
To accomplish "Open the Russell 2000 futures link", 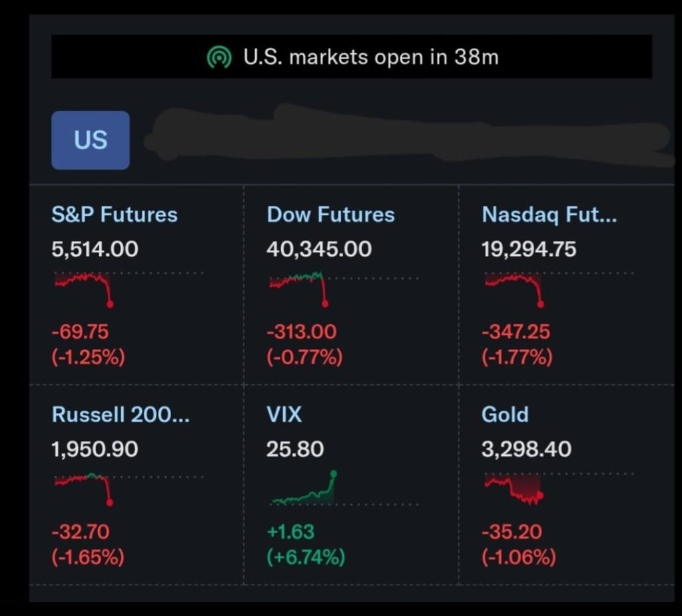I will tap(121, 414).
